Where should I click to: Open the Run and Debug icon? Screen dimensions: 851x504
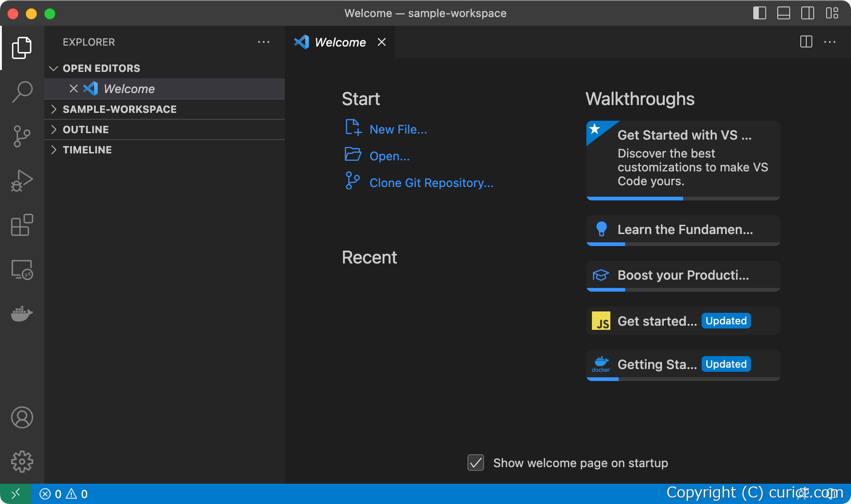tap(22, 180)
